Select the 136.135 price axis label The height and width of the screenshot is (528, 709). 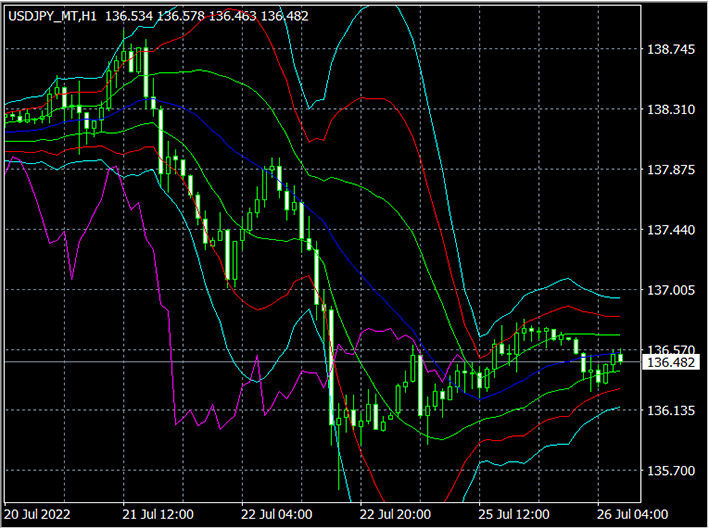[671, 410]
